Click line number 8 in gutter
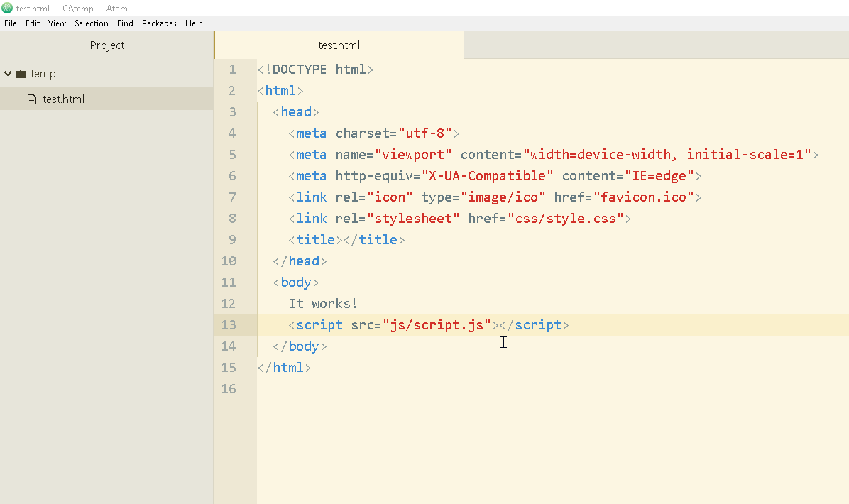The image size is (849, 504). pos(232,218)
